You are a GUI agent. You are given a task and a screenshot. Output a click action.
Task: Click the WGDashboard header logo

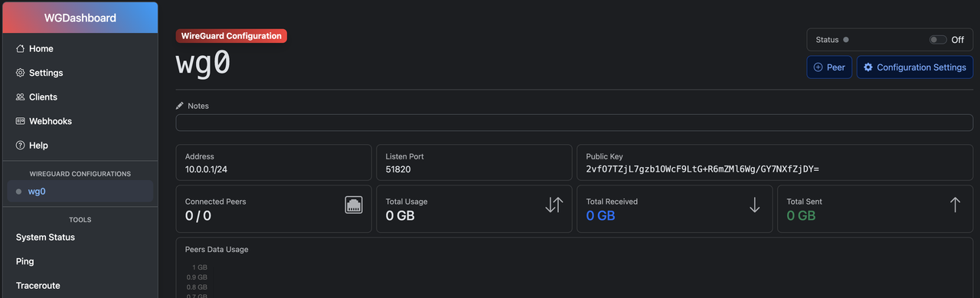80,18
